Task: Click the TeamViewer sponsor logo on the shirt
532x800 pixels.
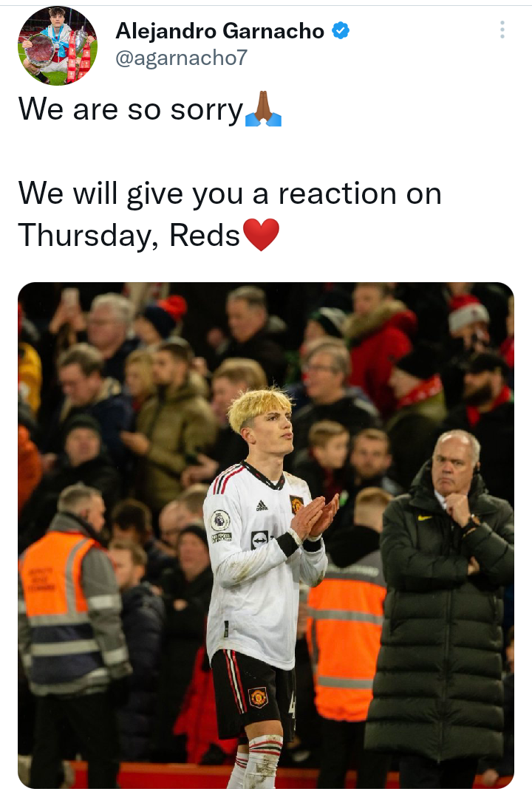Action: coord(259,540)
